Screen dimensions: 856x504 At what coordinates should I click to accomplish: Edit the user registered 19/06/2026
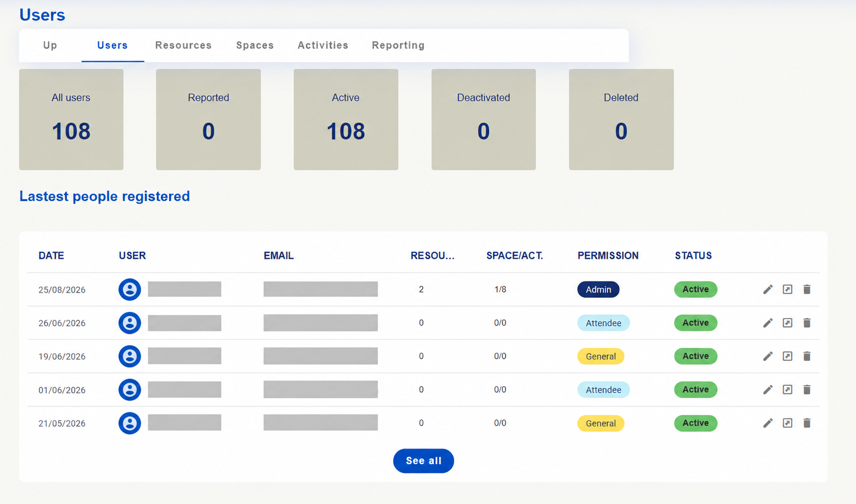click(767, 356)
